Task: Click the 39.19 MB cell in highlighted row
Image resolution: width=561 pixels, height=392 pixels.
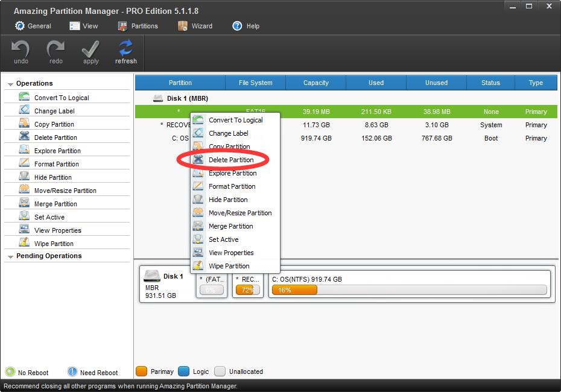Action: (316, 112)
